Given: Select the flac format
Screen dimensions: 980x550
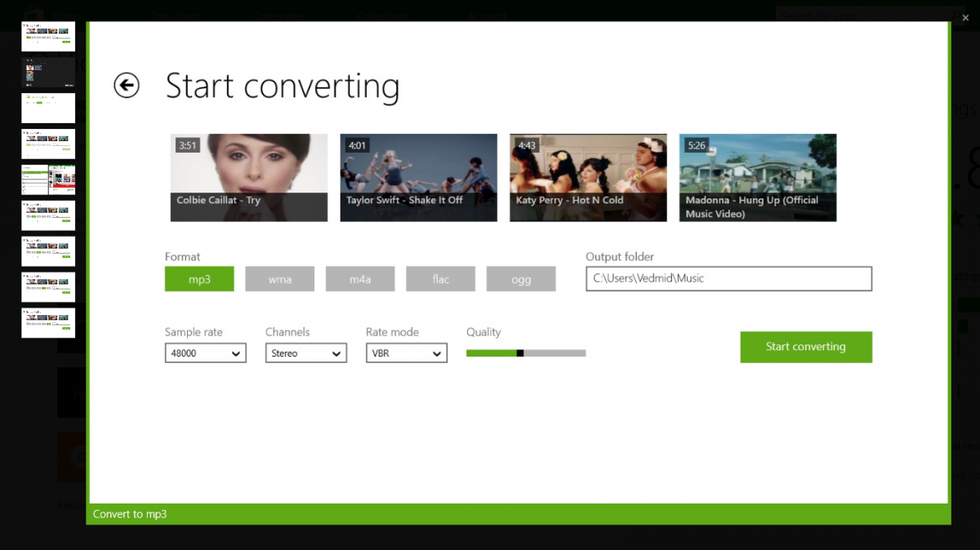Looking at the screenshot, I should coord(440,279).
